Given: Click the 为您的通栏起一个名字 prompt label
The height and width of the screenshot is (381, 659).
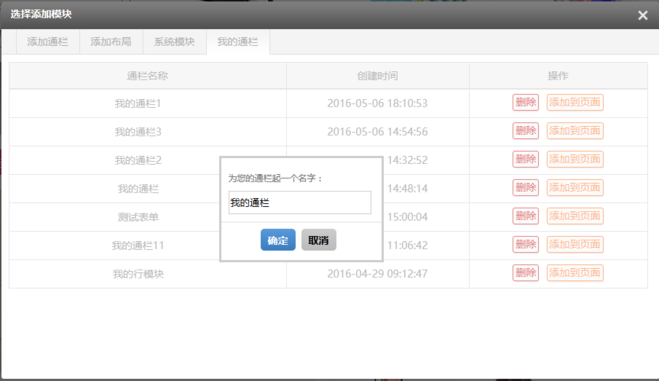Looking at the screenshot, I should 275,179.
